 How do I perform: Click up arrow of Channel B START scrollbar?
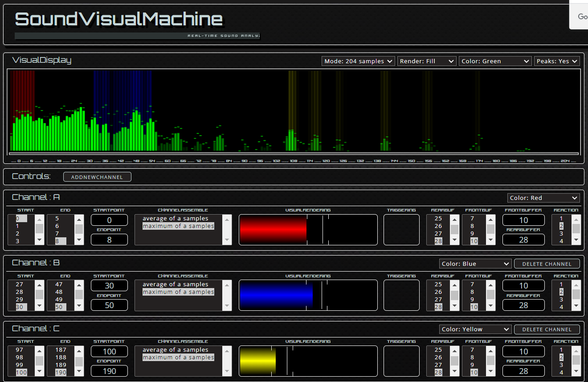tap(40, 285)
